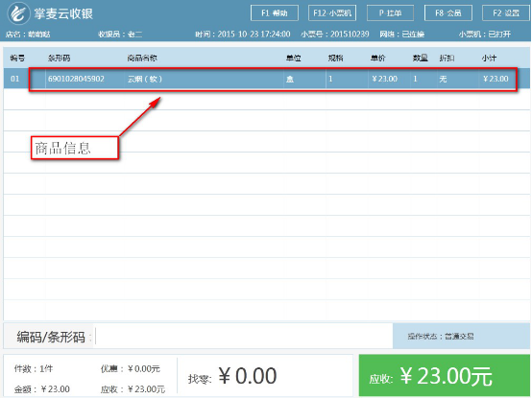
Task: Click the 小计 column header
Action: tap(489, 58)
